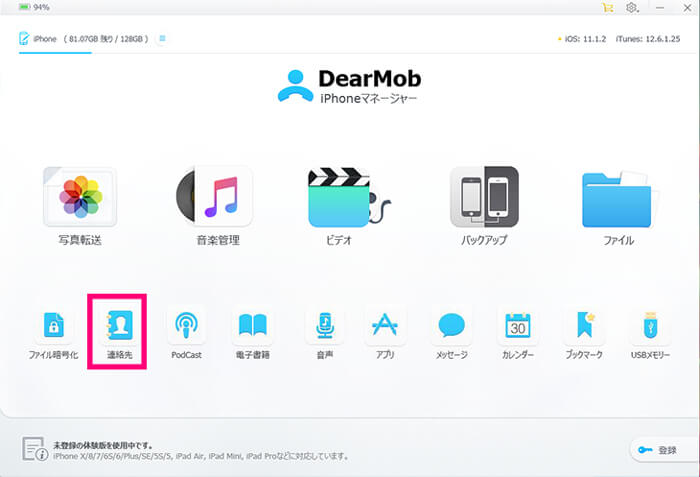Open the メッセージ messages icon
The image size is (700, 477).
click(451, 326)
